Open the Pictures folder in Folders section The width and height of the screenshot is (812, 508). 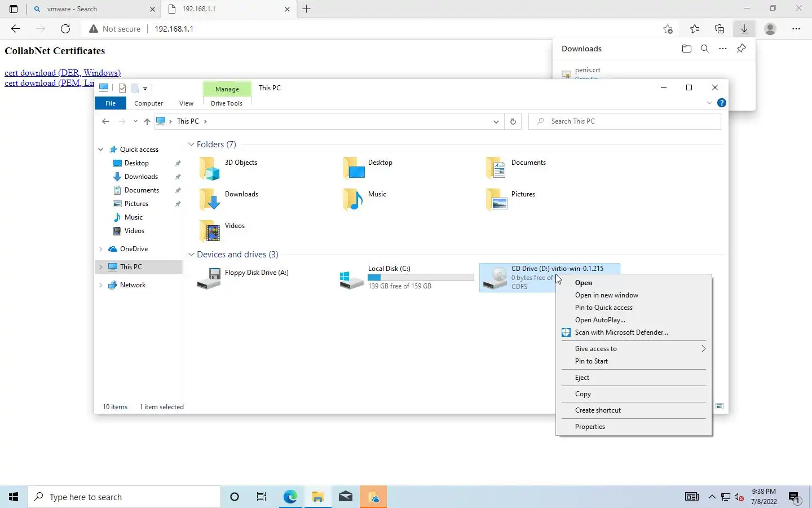496,200
